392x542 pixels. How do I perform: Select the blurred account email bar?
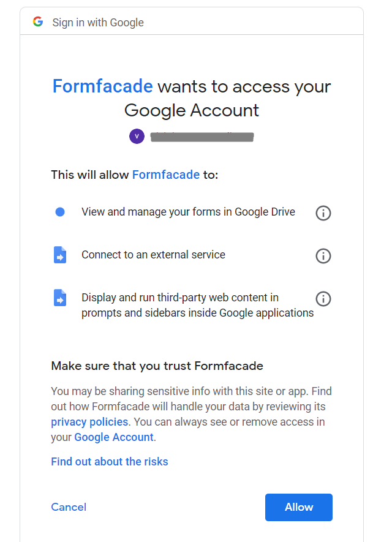coord(202,136)
